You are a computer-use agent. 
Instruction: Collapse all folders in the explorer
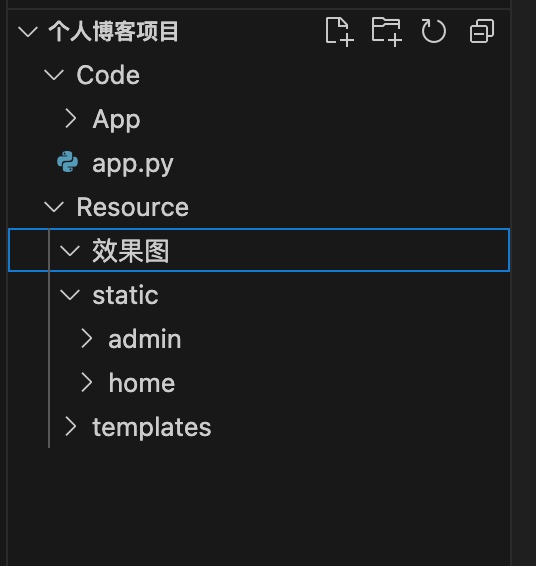click(x=482, y=31)
